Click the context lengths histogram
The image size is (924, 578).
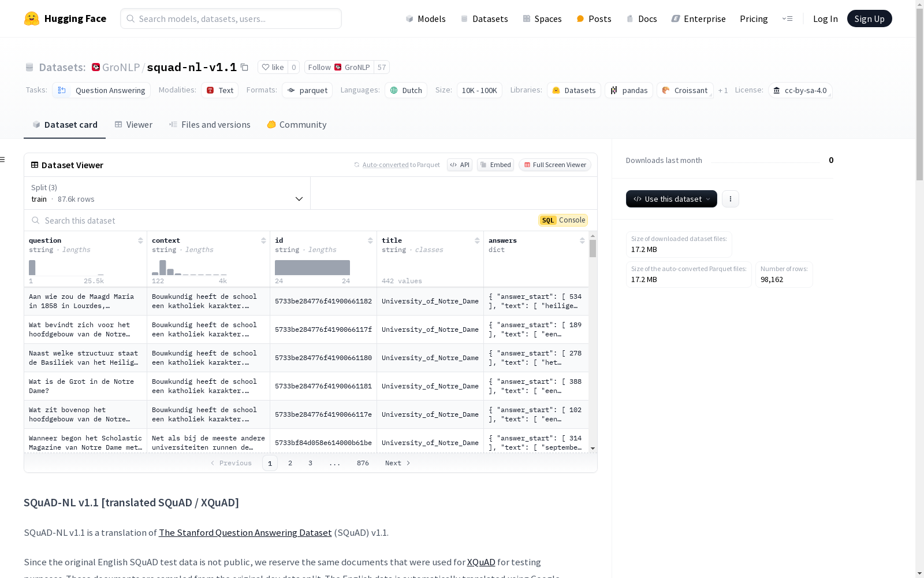[x=189, y=268]
